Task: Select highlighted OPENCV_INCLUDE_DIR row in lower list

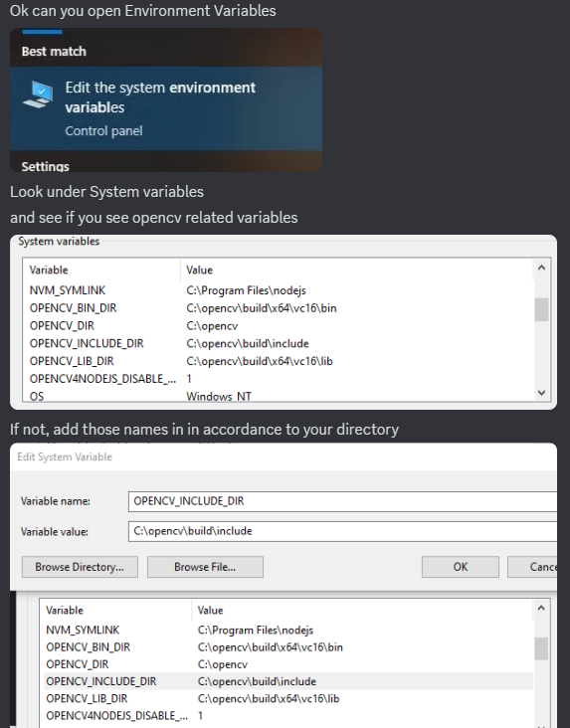Action: pyautogui.click(x=288, y=681)
